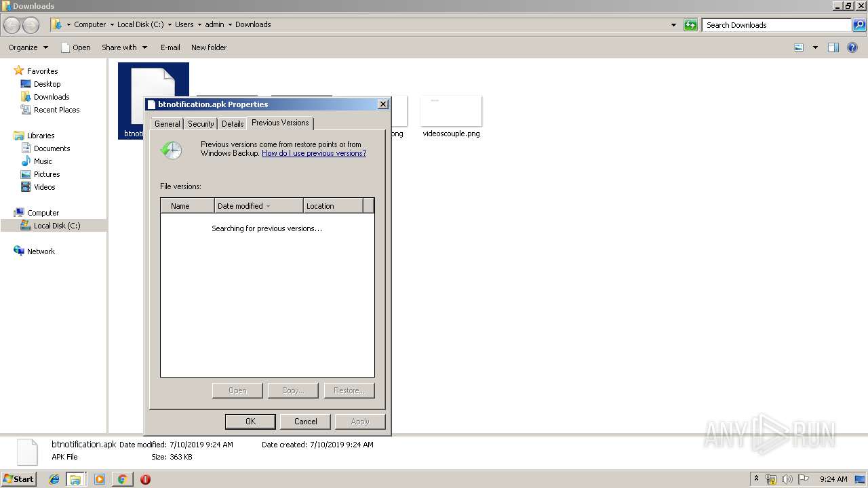Screen dimensions: 868x488
Task: Go forward with the Explorer forward arrow
Action: (x=31, y=25)
